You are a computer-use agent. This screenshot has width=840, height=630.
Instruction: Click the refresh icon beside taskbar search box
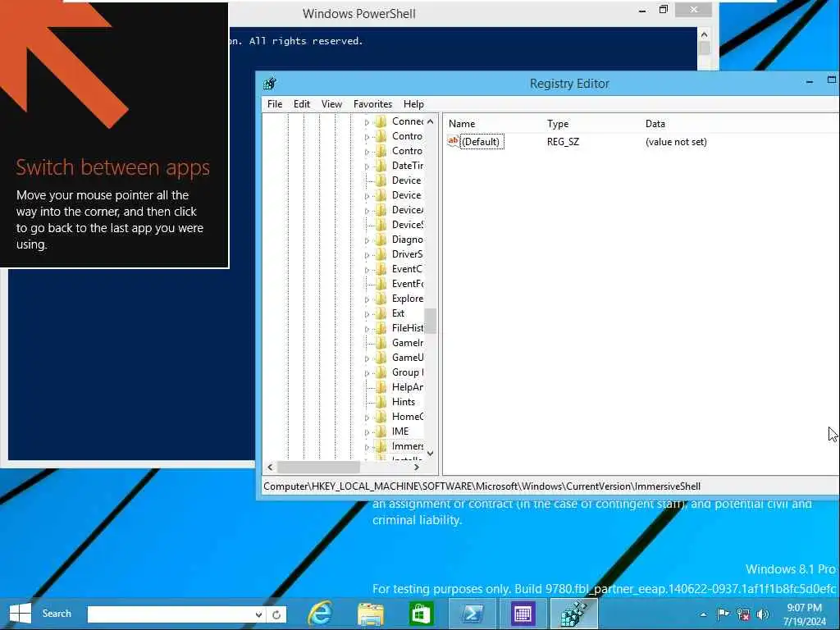click(276, 614)
